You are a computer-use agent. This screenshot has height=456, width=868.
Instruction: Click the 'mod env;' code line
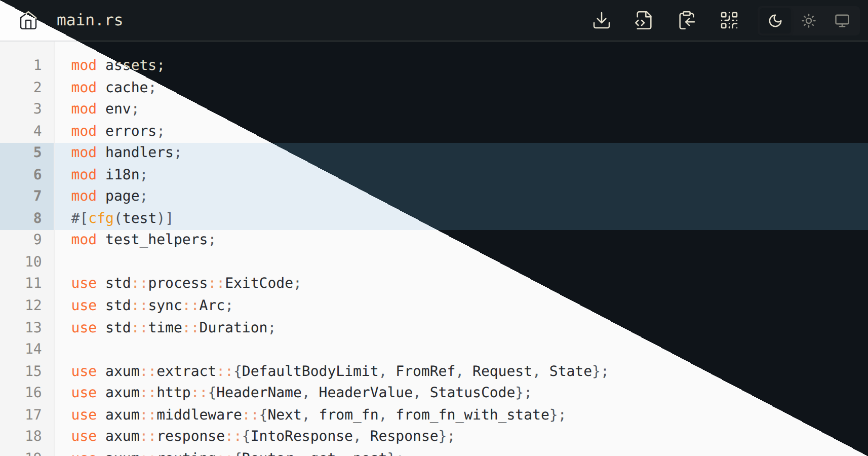coord(105,108)
